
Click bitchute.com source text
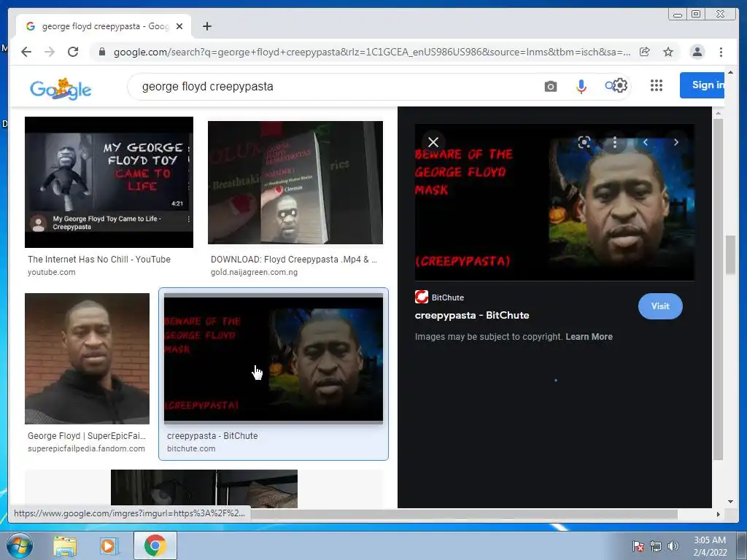click(191, 448)
